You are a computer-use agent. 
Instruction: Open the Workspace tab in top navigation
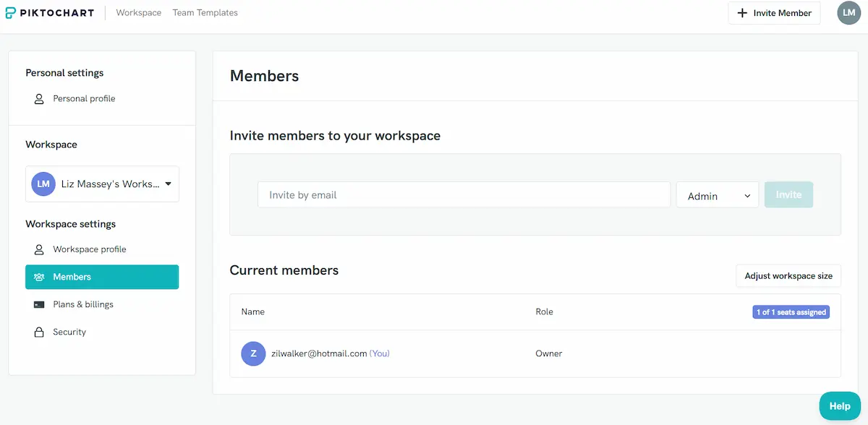pyautogui.click(x=138, y=13)
